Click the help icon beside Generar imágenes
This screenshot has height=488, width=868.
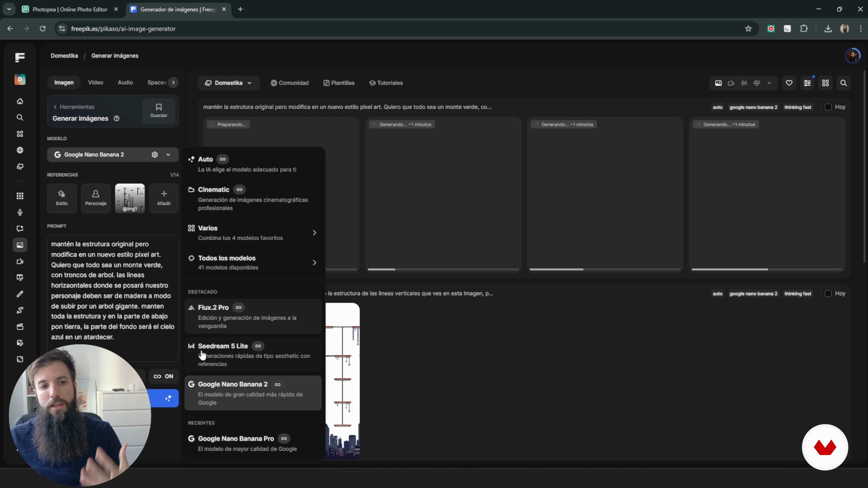(x=117, y=119)
